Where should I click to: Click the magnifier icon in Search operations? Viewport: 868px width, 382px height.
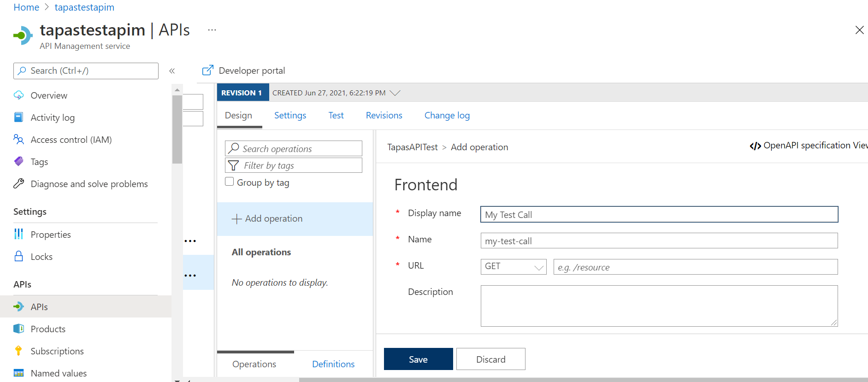(x=234, y=148)
